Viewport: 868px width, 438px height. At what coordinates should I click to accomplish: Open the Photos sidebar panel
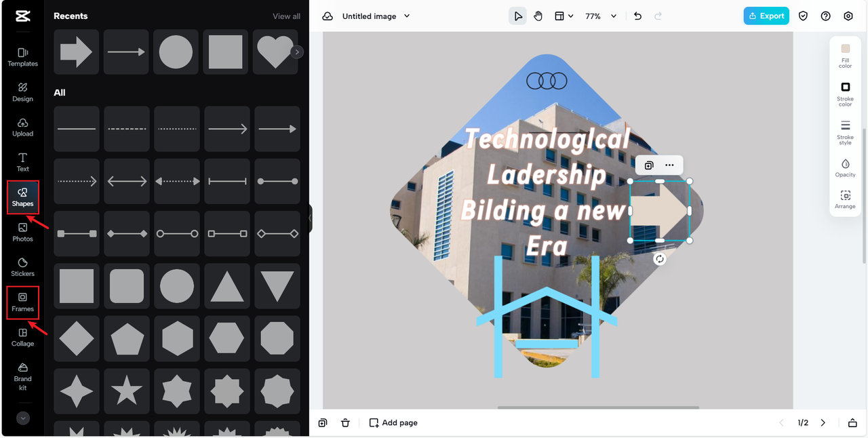pos(22,232)
